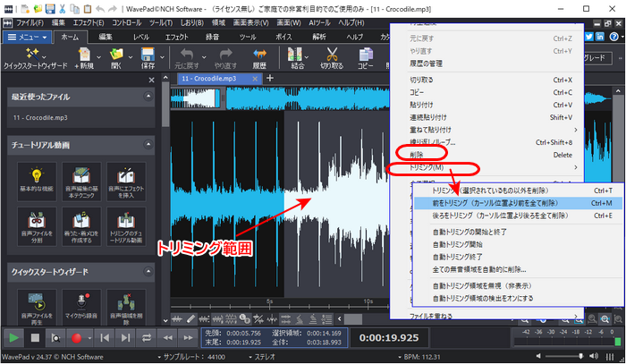Viewport: 626px width, 364px height.
Task: Close the 11 - Crocodile.mp3 tab
Action: point(255,79)
